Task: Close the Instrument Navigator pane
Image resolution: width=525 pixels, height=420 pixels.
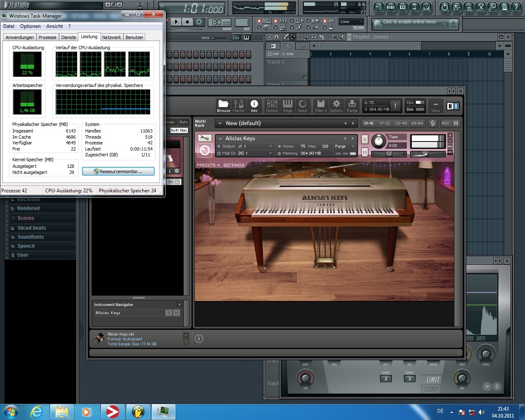Action: [179, 305]
